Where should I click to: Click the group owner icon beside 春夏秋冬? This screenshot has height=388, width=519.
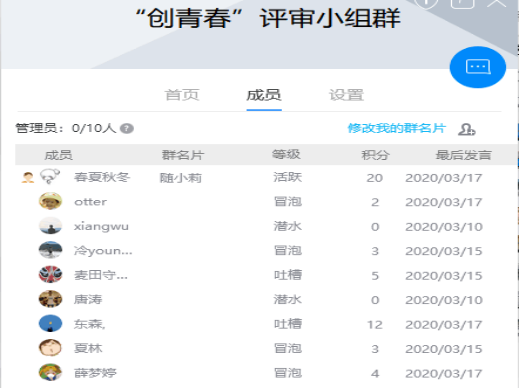coord(28,177)
